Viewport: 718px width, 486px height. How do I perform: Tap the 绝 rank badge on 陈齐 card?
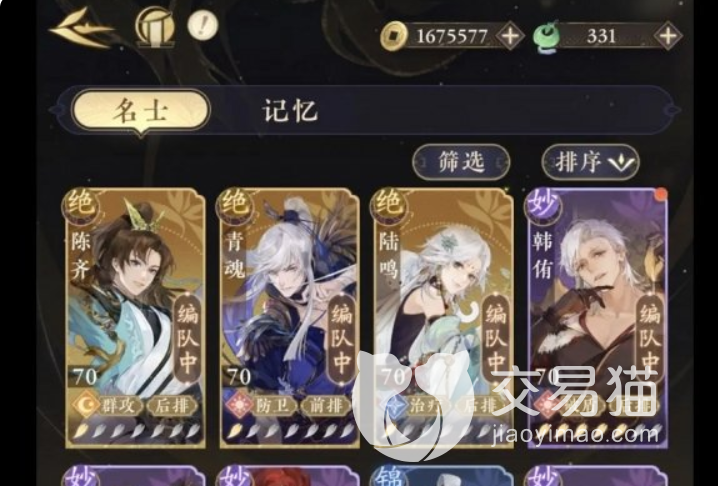click(x=81, y=204)
